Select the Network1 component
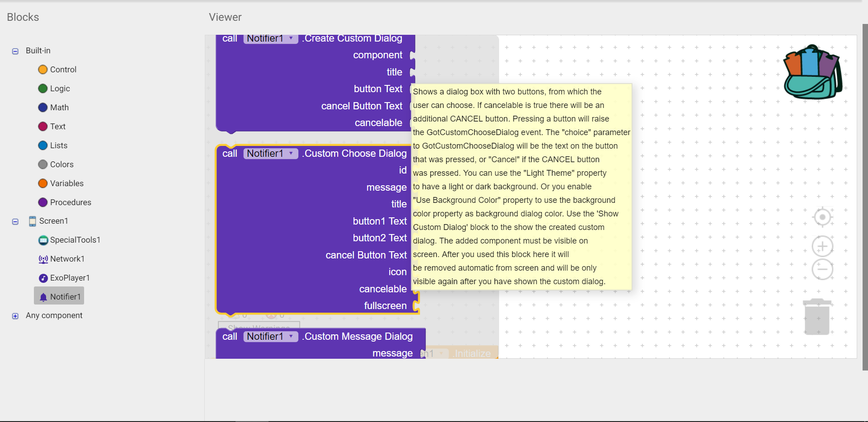Screen dimensions: 868x422 pyautogui.click(x=67, y=259)
